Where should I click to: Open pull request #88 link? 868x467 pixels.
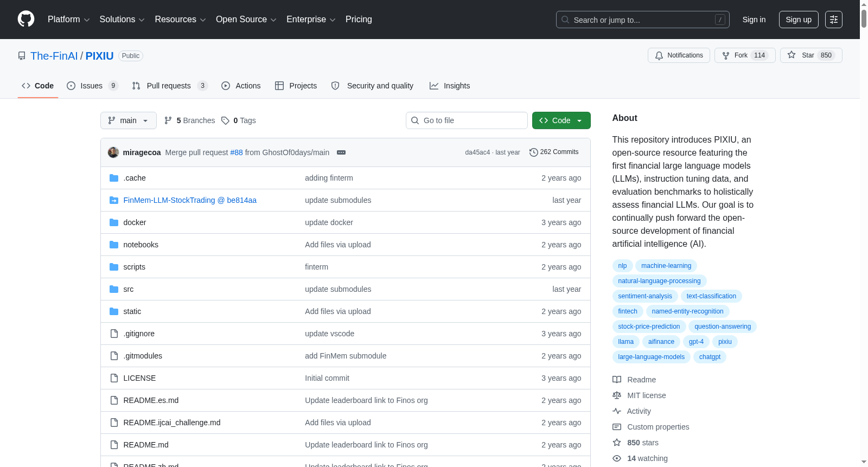click(237, 152)
